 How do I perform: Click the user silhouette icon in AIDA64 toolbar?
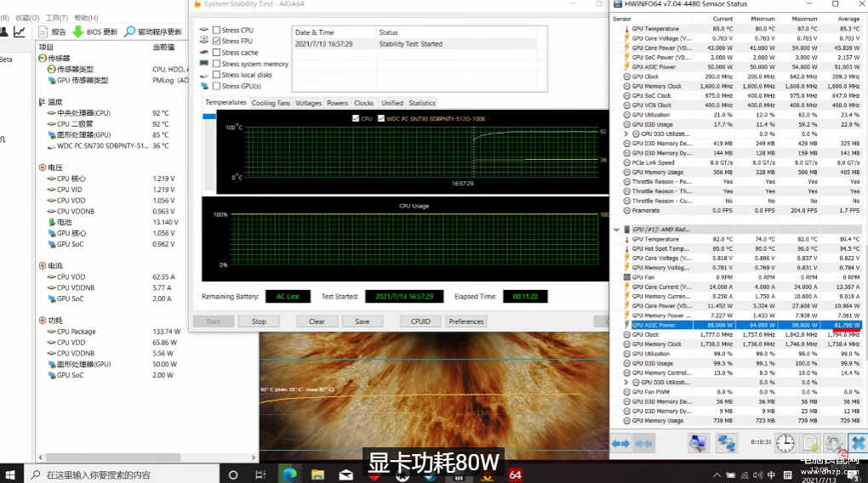click(x=3, y=31)
